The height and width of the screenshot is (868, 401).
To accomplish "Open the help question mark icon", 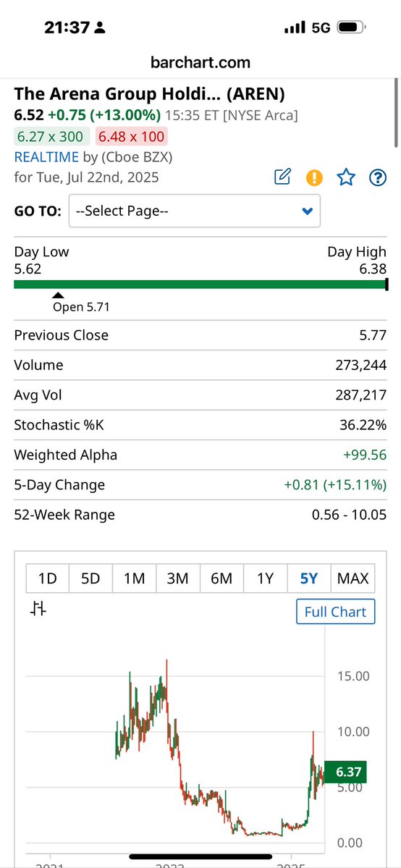I will tap(378, 177).
